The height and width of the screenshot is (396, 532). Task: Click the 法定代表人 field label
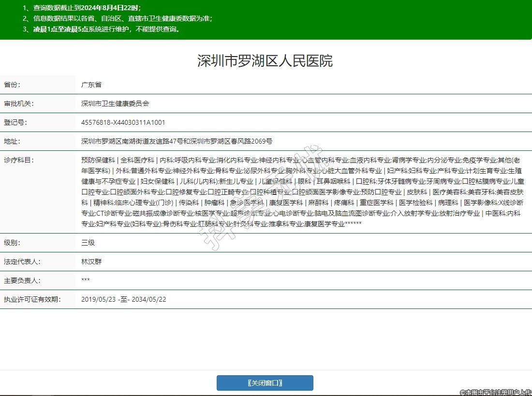tap(22, 262)
